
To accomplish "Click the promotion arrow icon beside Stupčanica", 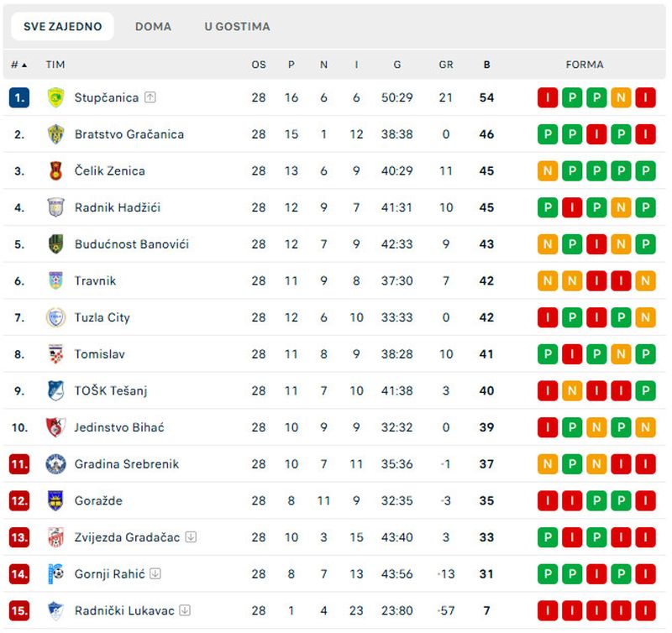I will [x=150, y=97].
